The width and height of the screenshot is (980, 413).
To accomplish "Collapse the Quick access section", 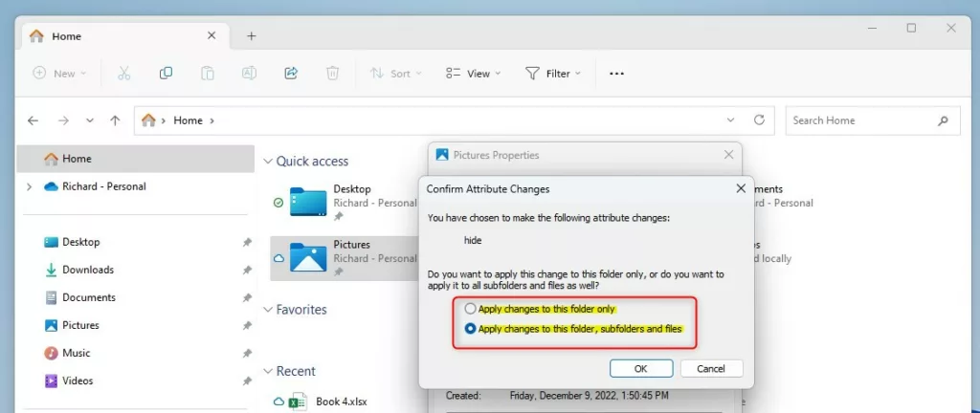I will (x=268, y=161).
